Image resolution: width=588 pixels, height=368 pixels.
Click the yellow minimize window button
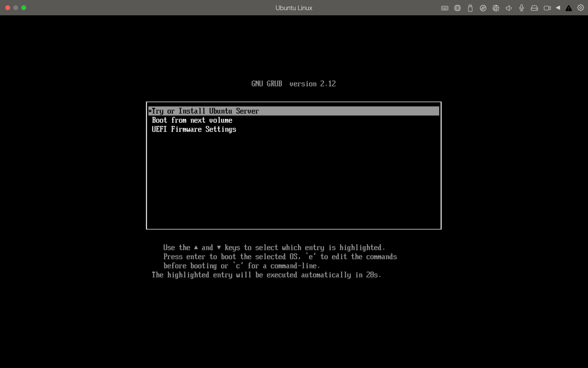(16, 7)
